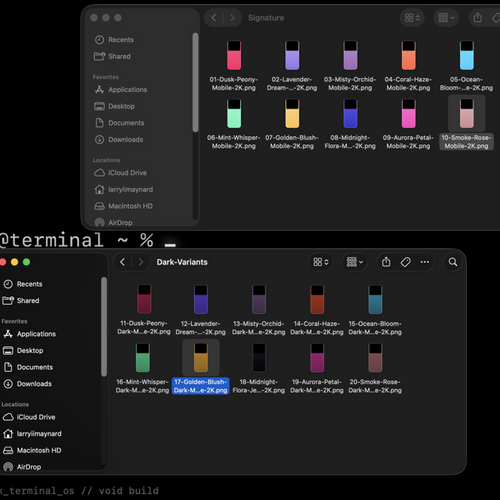
Task: Open icon view switcher in Dark-Variants window
Action: coord(321,262)
